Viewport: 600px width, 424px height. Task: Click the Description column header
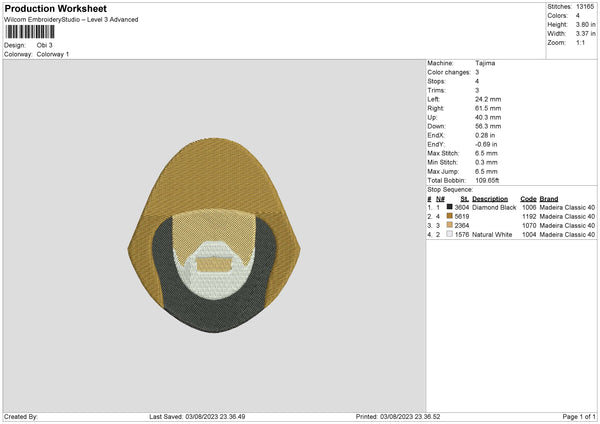coord(491,199)
